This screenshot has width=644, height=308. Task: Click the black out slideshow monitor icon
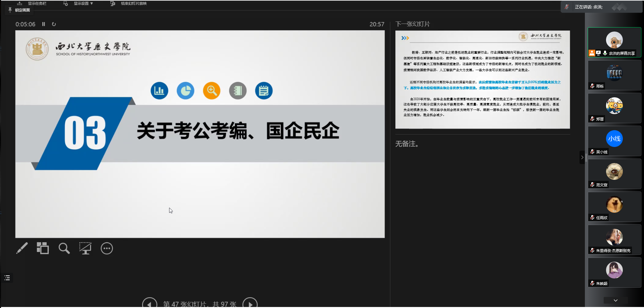[85, 248]
